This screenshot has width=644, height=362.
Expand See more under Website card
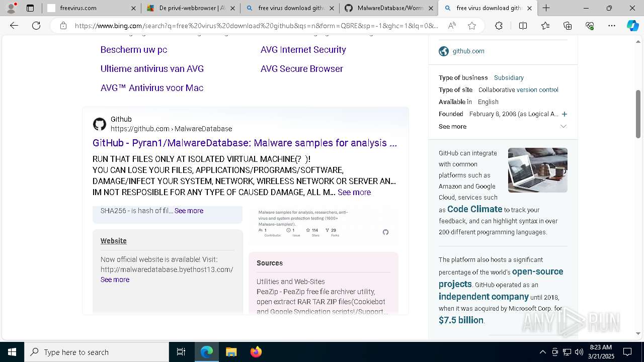pyautogui.click(x=115, y=280)
